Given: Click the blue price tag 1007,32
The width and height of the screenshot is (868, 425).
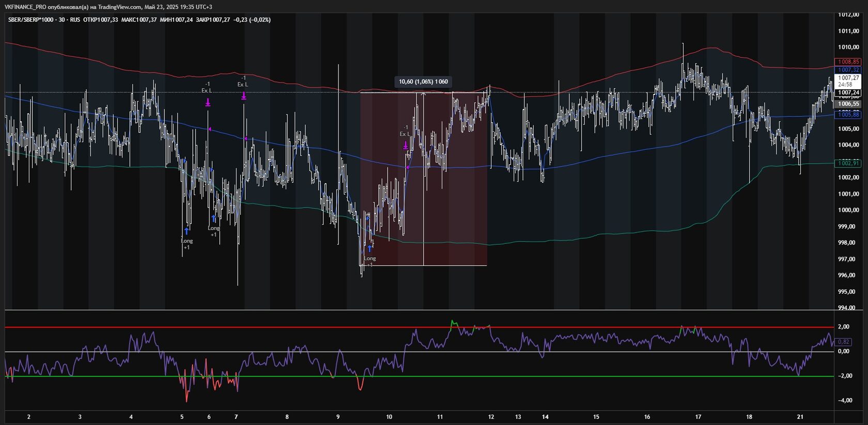Looking at the screenshot, I should click(x=848, y=69).
